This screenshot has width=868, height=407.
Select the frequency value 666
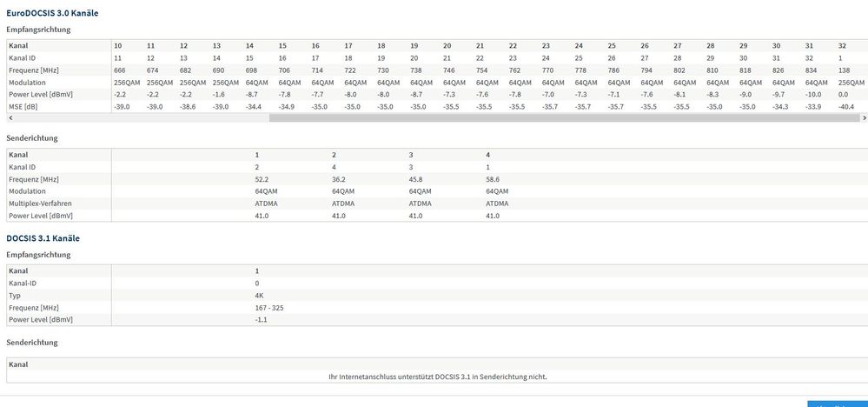pyautogui.click(x=120, y=70)
